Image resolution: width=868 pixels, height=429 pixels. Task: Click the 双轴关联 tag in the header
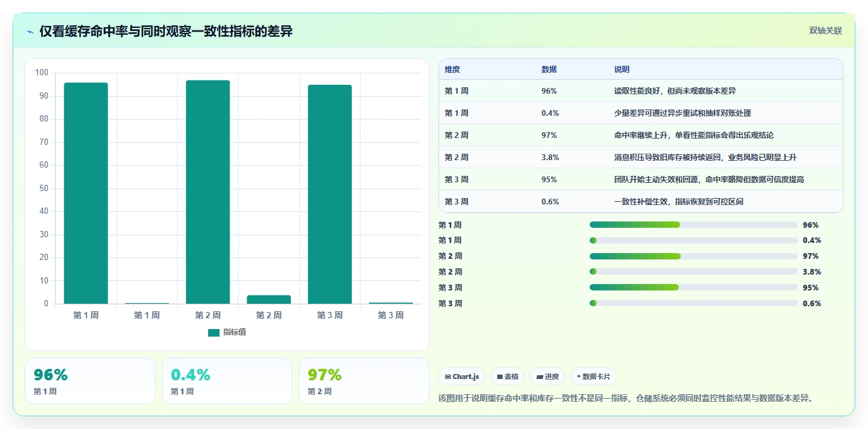tap(826, 31)
